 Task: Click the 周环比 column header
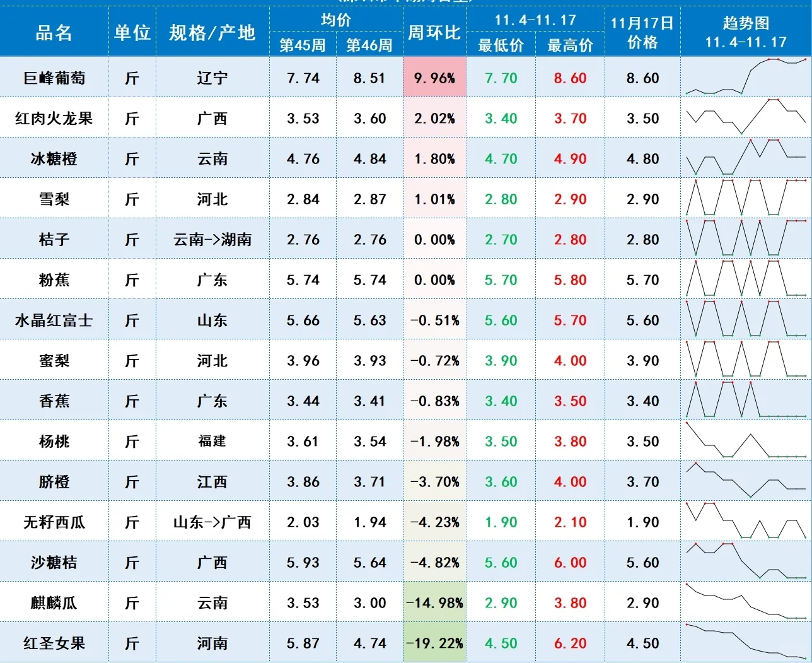(434, 33)
